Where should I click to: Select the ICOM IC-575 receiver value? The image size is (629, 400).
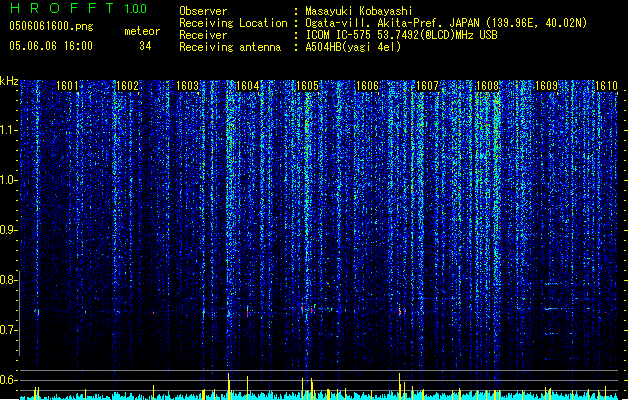[401, 35]
